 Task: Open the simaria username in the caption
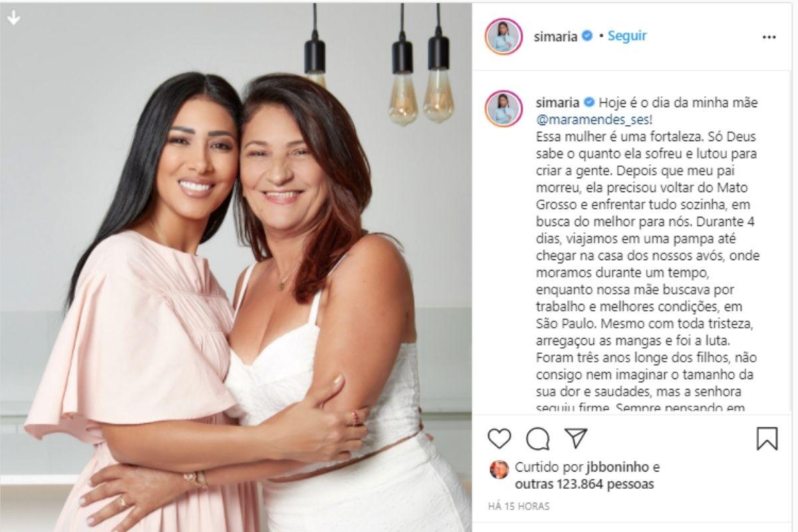557,102
